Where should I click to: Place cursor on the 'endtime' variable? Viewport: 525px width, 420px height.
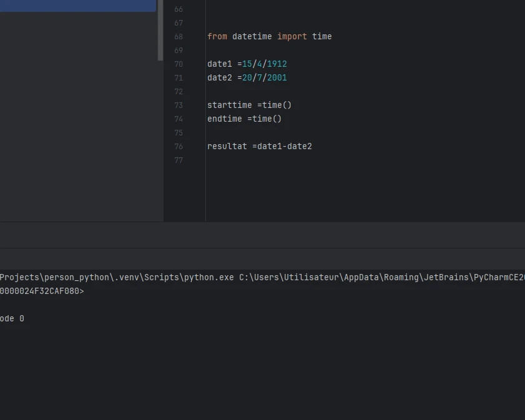point(224,119)
